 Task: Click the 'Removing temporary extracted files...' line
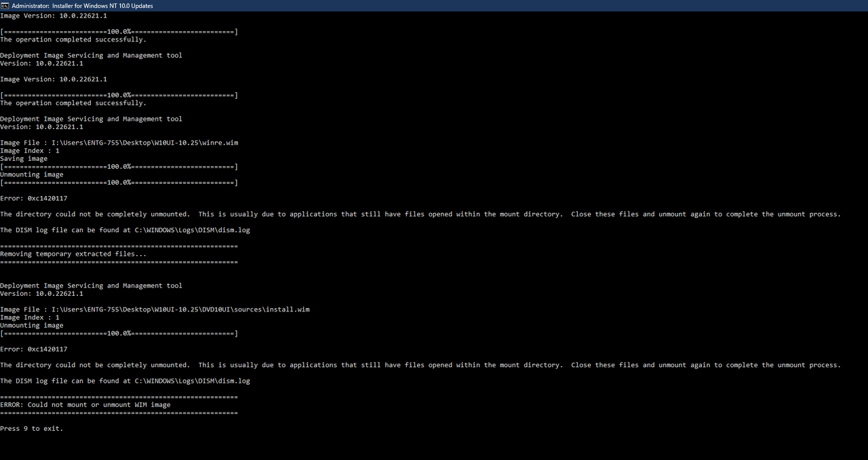coord(73,254)
